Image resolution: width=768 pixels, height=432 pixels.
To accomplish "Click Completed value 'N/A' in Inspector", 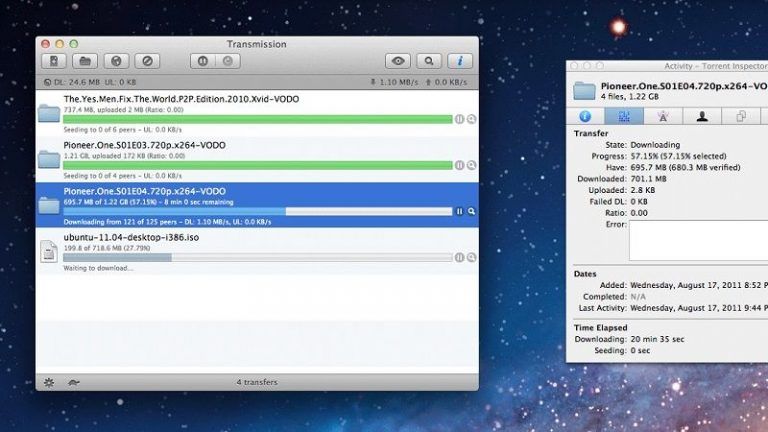I will pyautogui.click(x=638, y=297).
